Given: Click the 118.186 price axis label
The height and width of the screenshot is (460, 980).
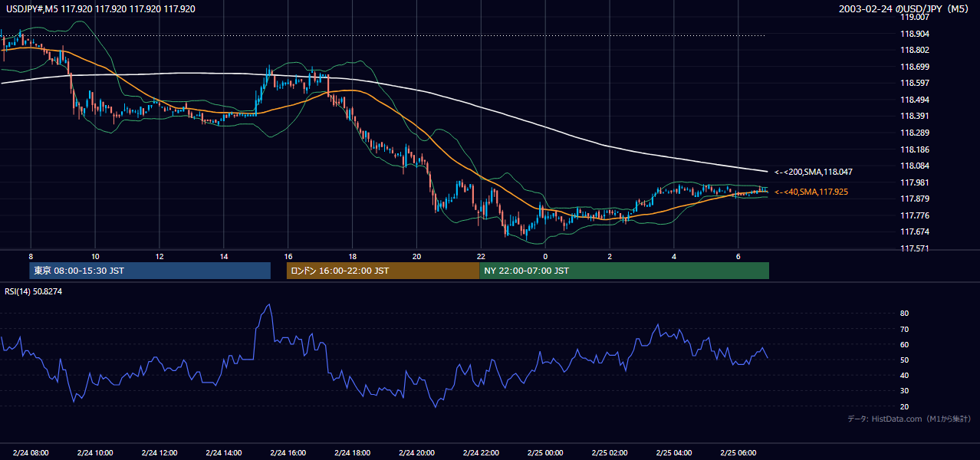Looking at the screenshot, I should pos(915,149).
